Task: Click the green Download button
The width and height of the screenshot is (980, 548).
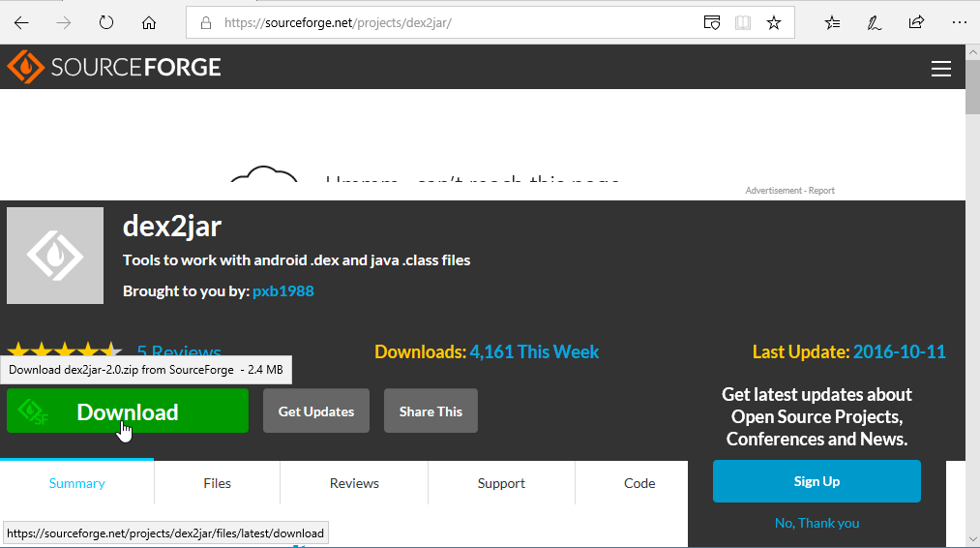Action: tap(128, 411)
